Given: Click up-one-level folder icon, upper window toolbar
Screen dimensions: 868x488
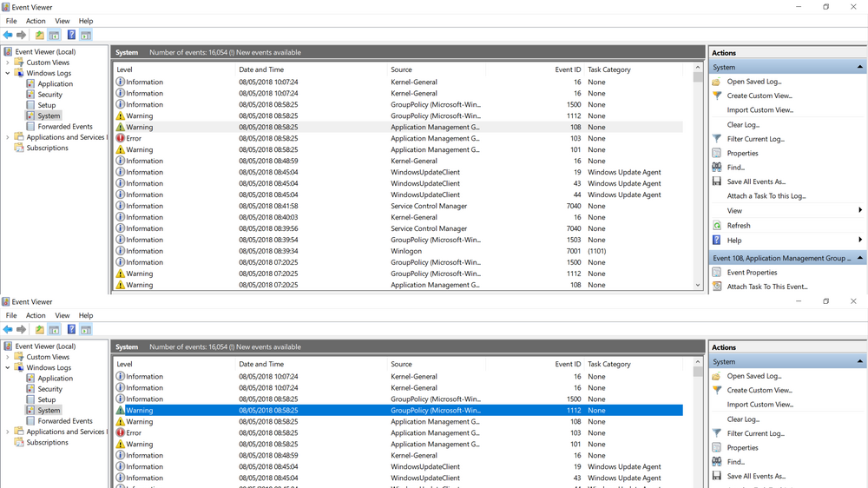Looking at the screenshot, I should 39,35.
